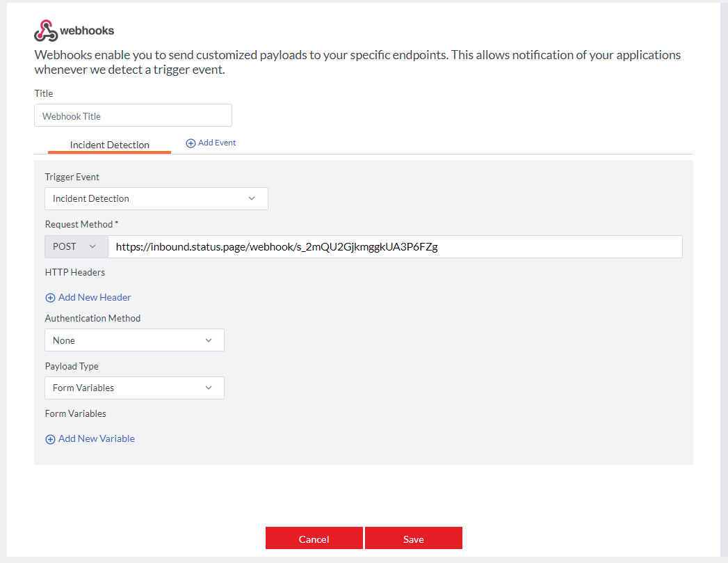Click Add Event tab link
The width and height of the screenshot is (728, 563).
click(211, 143)
